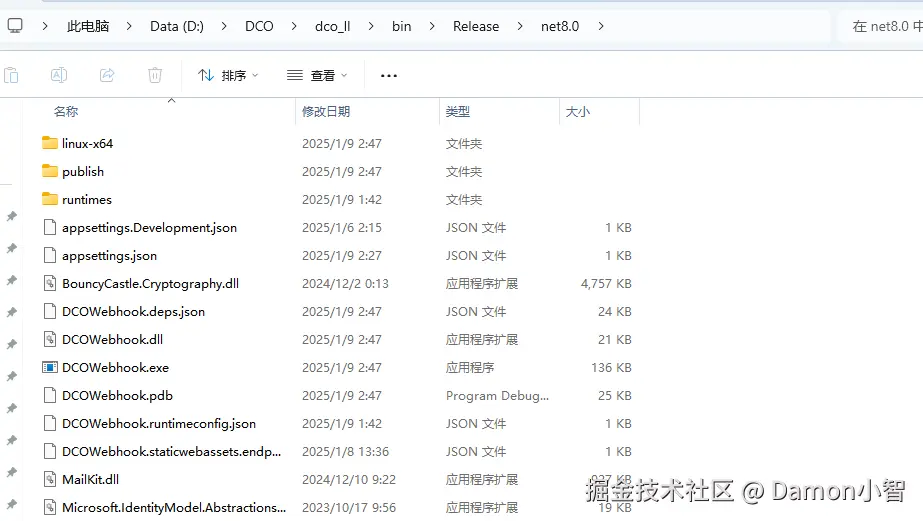
Task: Open the 排序 sort dropdown
Action: [x=228, y=75]
